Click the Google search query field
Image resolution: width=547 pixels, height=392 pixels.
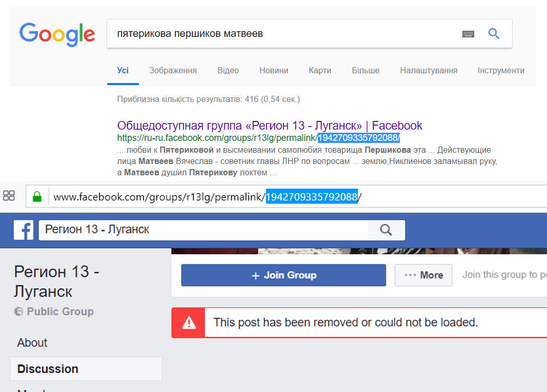[x=282, y=34]
